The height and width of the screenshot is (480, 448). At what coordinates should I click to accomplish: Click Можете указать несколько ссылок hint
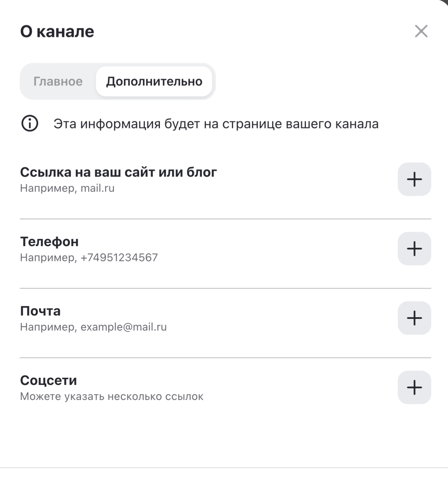tap(112, 396)
